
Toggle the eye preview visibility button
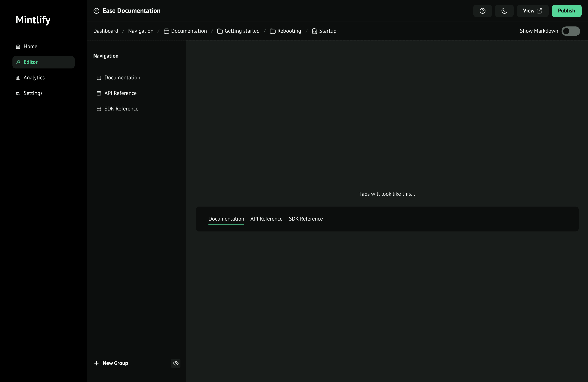(176, 363)
